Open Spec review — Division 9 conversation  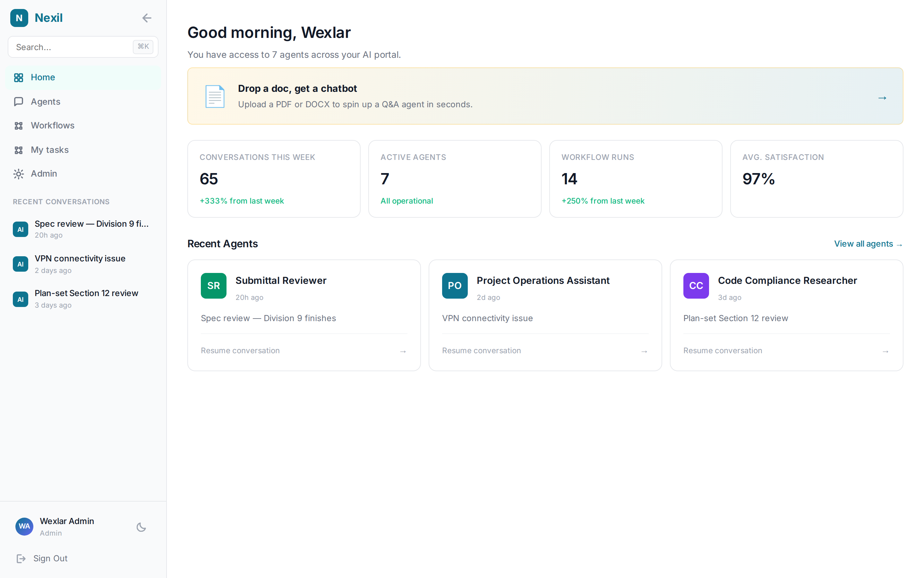83,229
